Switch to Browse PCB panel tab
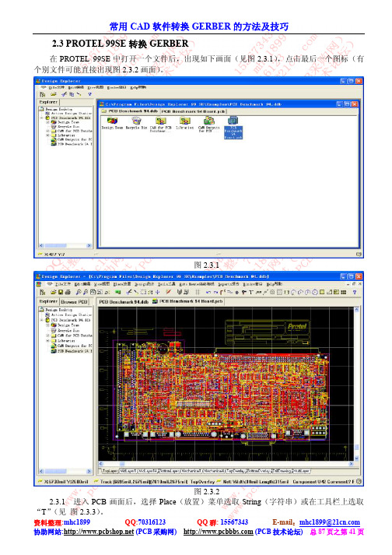Viewport: 392px width, 555px height. click(74, 302)
